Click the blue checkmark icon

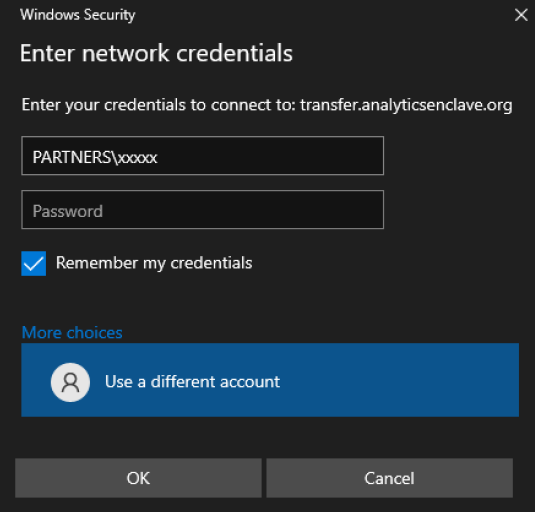tap(33, 263)
